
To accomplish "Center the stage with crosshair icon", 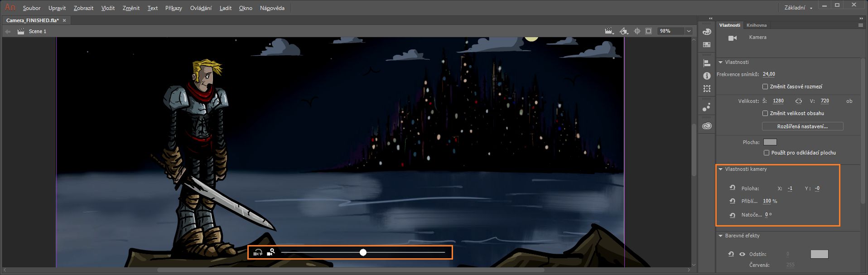I will click(637, 31).
